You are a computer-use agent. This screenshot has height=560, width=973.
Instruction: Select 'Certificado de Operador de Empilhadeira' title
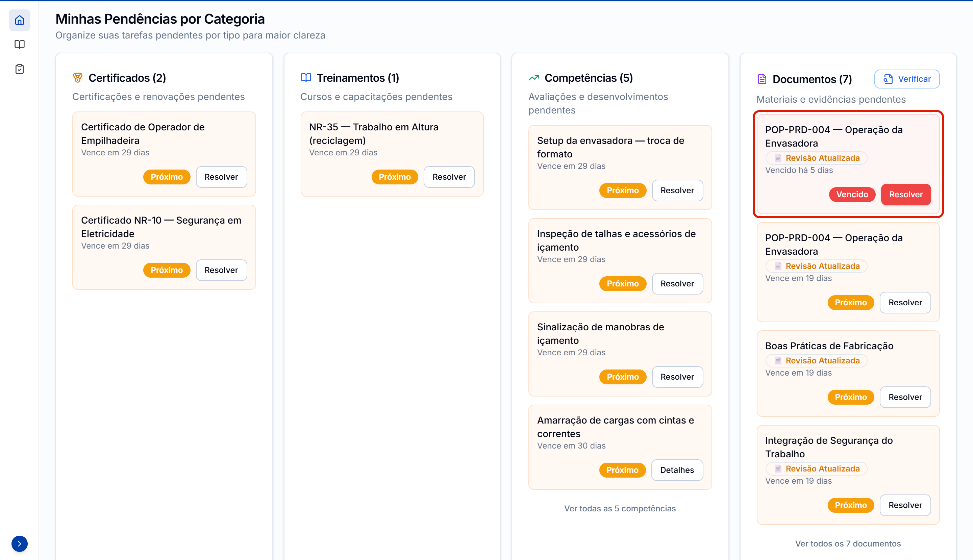pos(143,134)
